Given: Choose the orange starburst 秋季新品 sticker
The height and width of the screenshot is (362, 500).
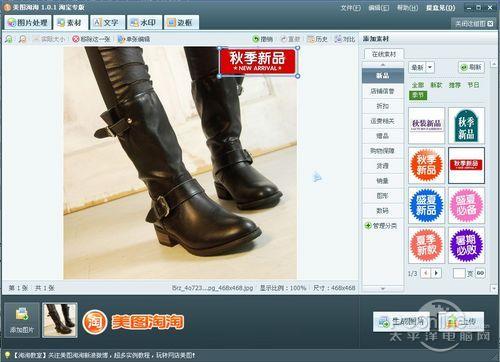Looking at the screenshot, I should pos(427,165).
